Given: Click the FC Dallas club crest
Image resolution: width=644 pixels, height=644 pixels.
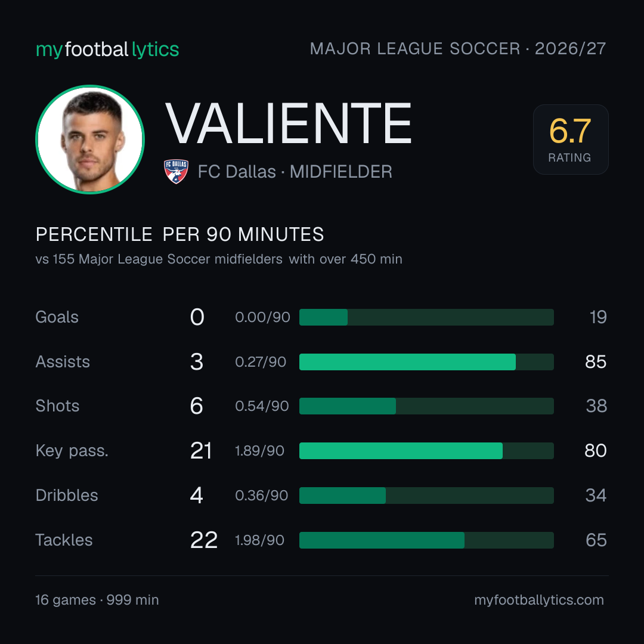Looking at the screenshot, I should click(x=176, y=171).
